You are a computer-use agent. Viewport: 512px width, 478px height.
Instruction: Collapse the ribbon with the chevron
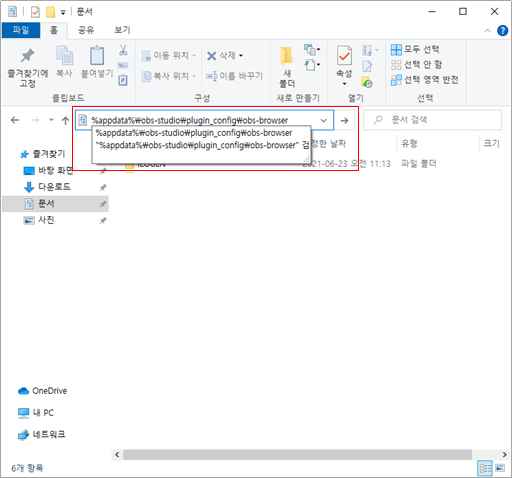click(487, 31)
